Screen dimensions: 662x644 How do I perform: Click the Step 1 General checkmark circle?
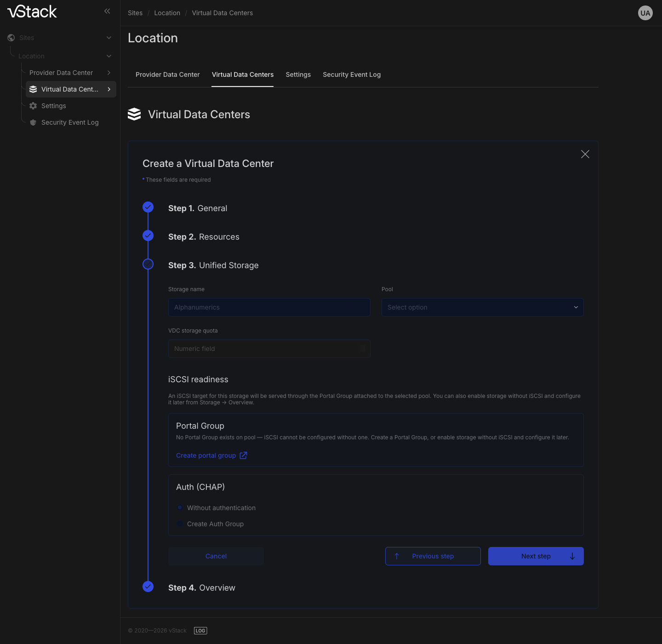click(x=148, y=207)
